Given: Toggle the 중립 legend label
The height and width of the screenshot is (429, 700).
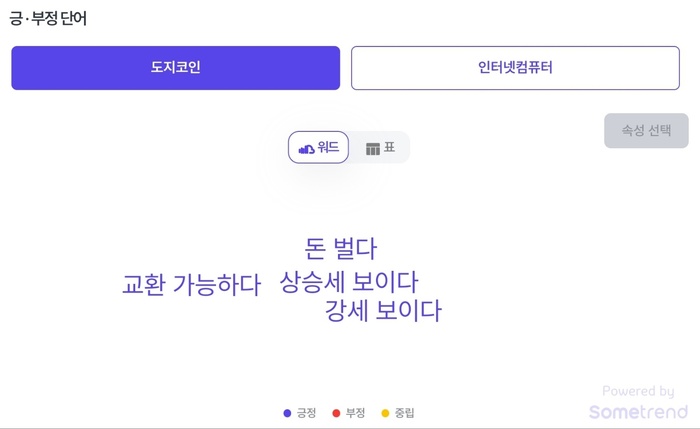Looking at the screenshot, I should 404,413.
